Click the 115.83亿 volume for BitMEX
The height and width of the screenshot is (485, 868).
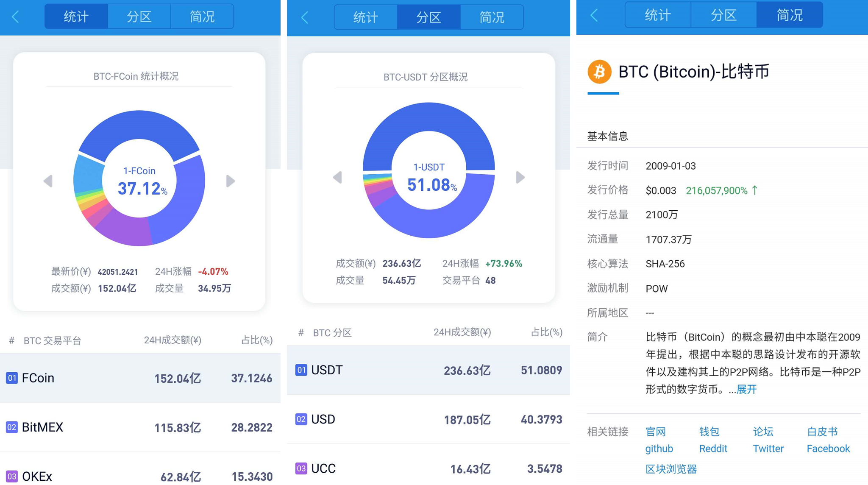point(178,427)
